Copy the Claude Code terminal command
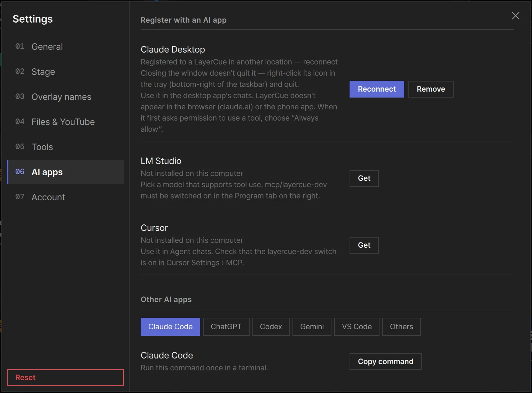This screenshot has width=532, height=393. click(x=385, y=362)
